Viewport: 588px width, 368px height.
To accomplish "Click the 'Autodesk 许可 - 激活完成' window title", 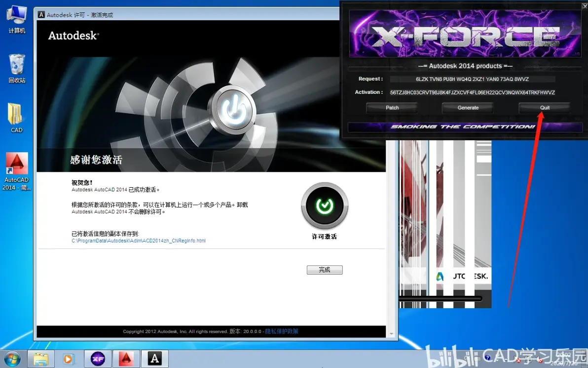I will point(80,15).
